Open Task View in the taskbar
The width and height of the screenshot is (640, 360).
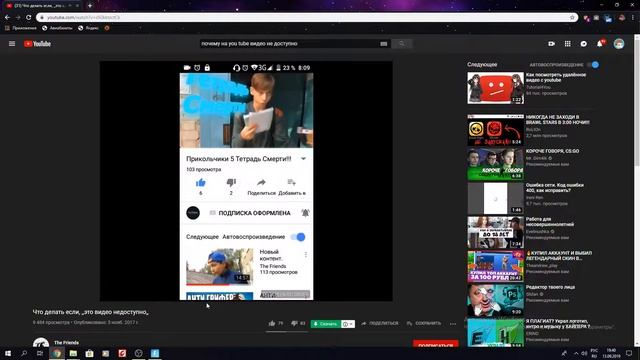(40, 353)
